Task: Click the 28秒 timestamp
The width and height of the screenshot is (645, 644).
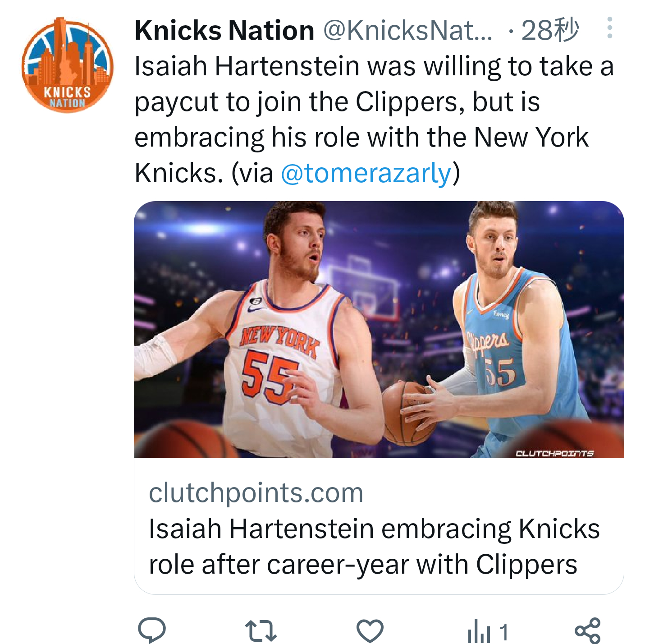Action: (x=550, y=31)
